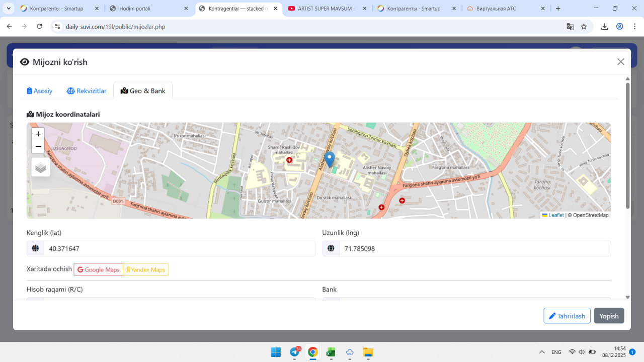Bookmark this page with star icon
The image size is (644, 362).
584,27
